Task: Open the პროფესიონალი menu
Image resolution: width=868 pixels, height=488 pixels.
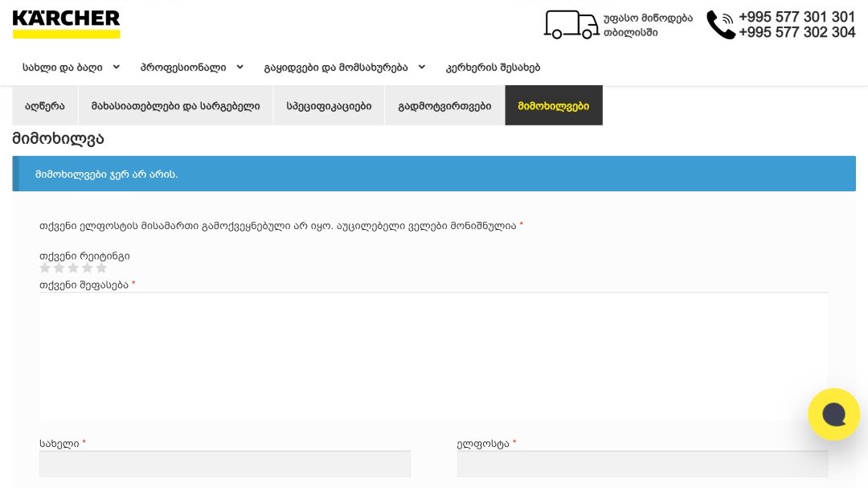Action: point(183,68)
